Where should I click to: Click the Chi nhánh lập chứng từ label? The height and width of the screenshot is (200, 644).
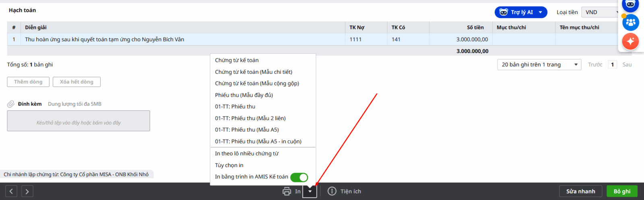[x=76, y=174]
